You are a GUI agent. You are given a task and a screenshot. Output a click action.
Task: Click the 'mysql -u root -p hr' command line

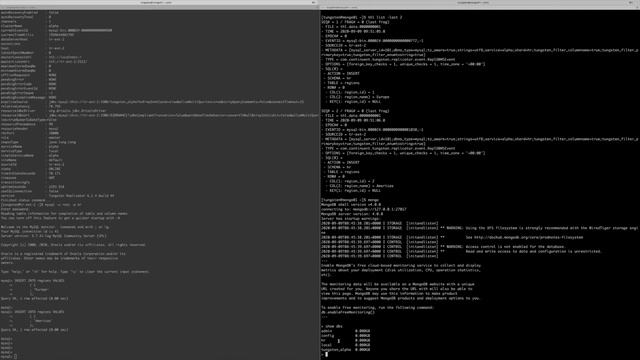tap(41, 205)
